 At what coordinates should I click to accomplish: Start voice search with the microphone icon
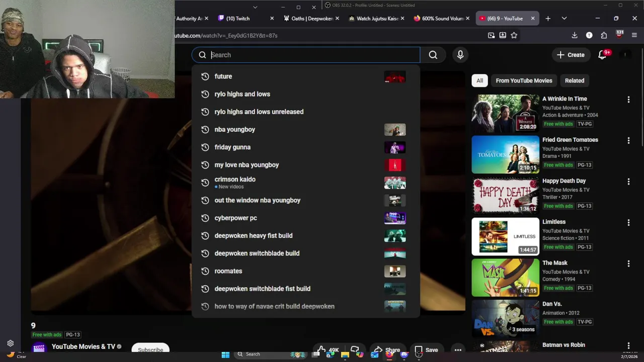(x=460, y=55)
